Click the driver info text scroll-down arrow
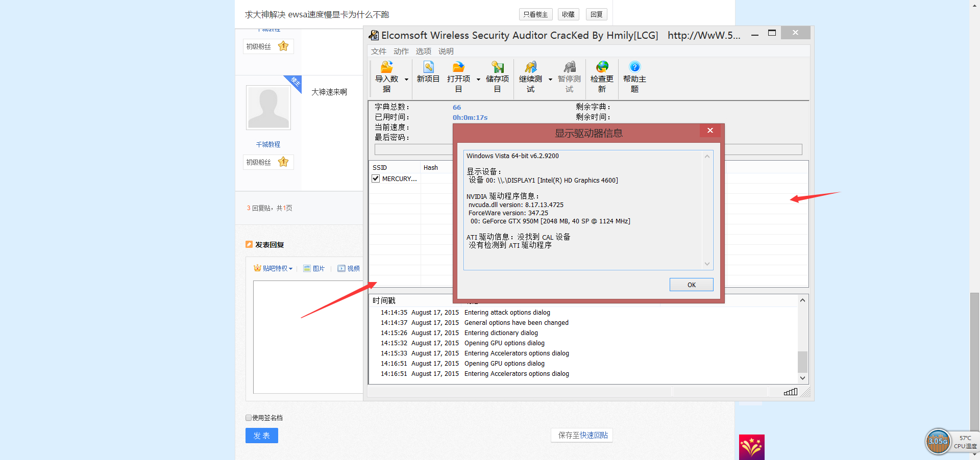The width and height of the screenshot is (980, 460). coord(707,264)
